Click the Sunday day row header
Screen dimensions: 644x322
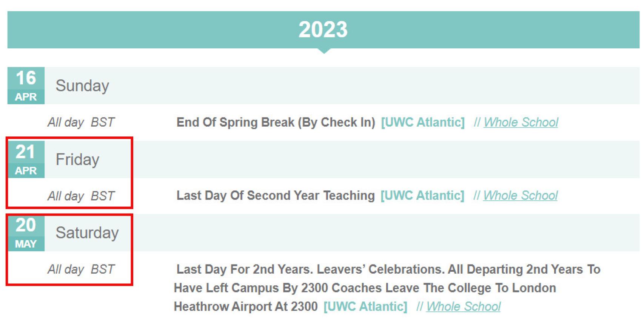pos(342,85)
